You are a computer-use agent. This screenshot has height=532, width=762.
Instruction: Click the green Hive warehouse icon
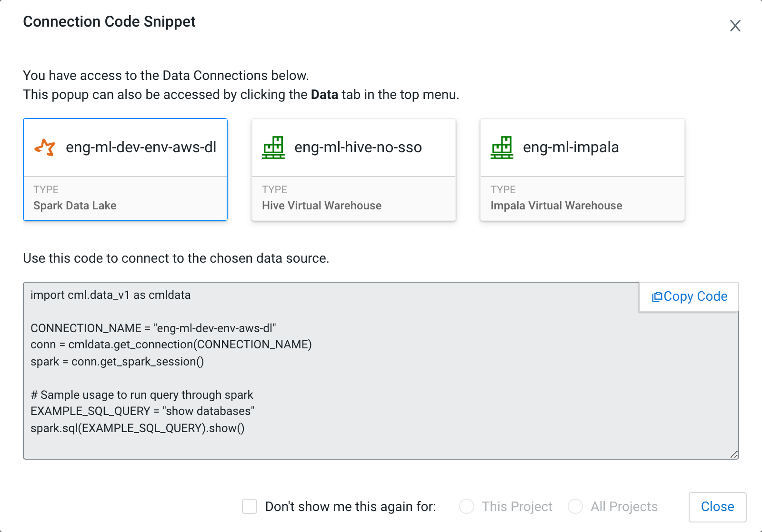coord(273,148)
